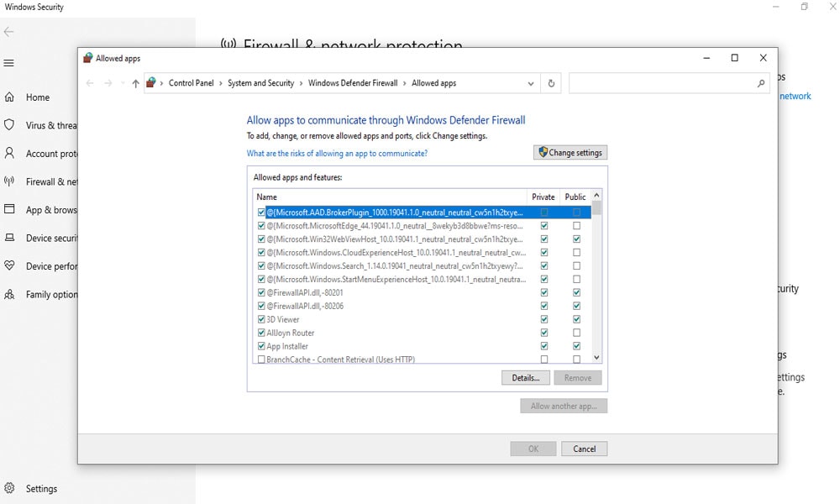
Task: Click the search box in Allowed apps
Action: [x=669, y=83]
